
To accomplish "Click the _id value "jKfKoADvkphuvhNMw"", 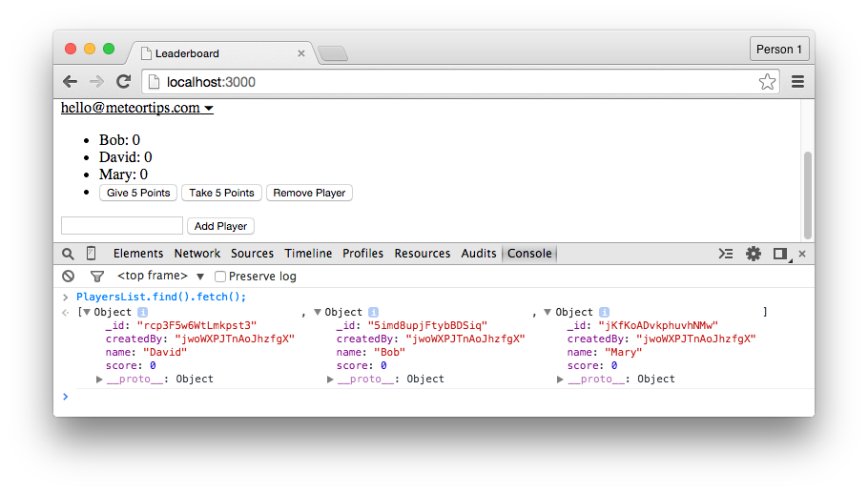I will point(657,325).
